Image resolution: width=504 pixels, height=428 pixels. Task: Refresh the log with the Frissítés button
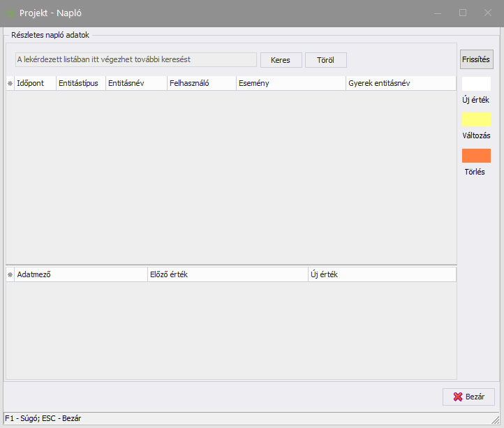coord(476,60)
